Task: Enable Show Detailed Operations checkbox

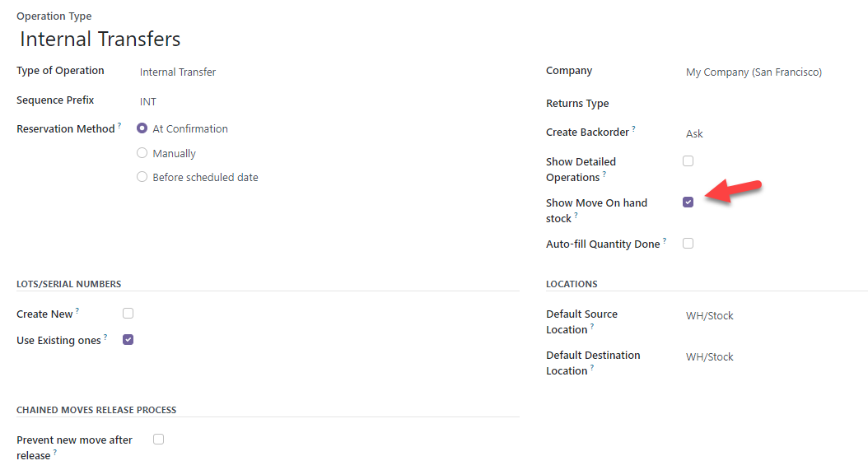Action: pyautogui.click(x=688, y=161)
